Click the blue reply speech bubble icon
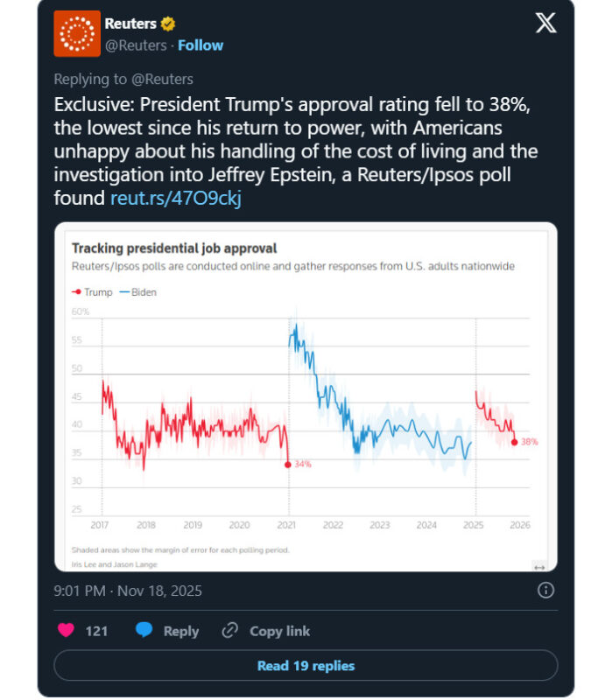Screen dimensions: 612x700 144,630
